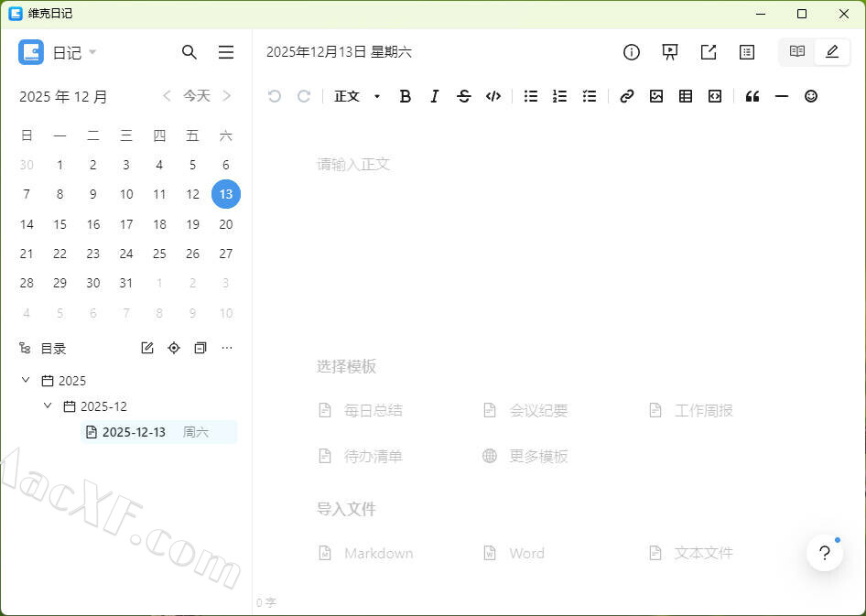Click the locate current entry target icon

click(x=174, y=348)
